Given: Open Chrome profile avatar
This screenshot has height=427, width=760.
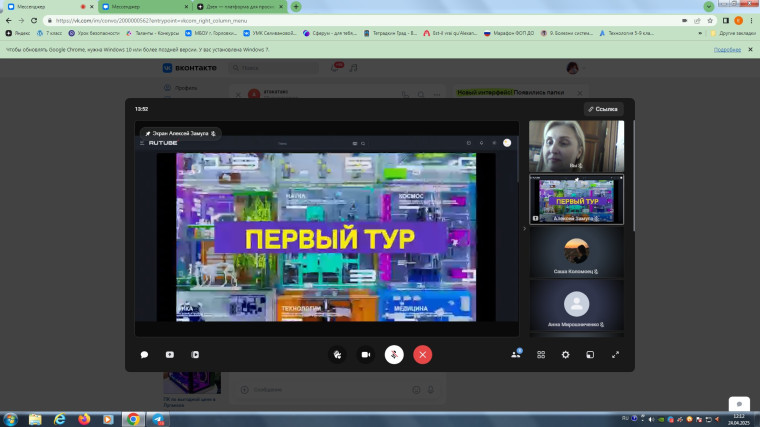Looking at the screenshot, I should pos(738,20).
